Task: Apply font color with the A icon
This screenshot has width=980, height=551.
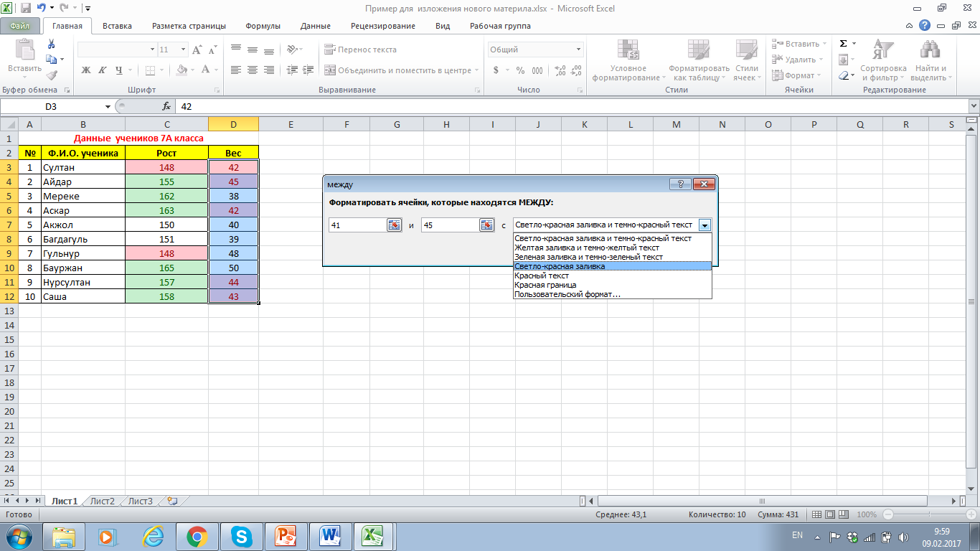Action: 206,70
